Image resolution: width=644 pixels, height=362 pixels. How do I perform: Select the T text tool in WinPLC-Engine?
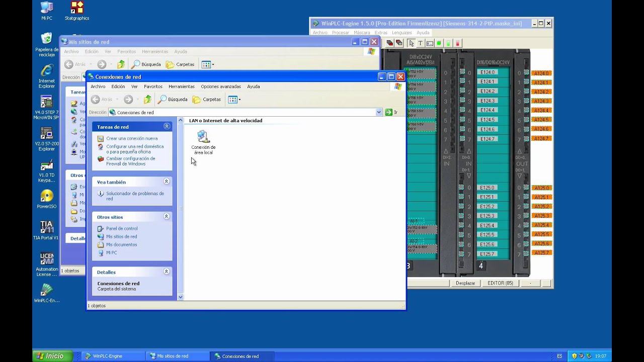point(420,43)
